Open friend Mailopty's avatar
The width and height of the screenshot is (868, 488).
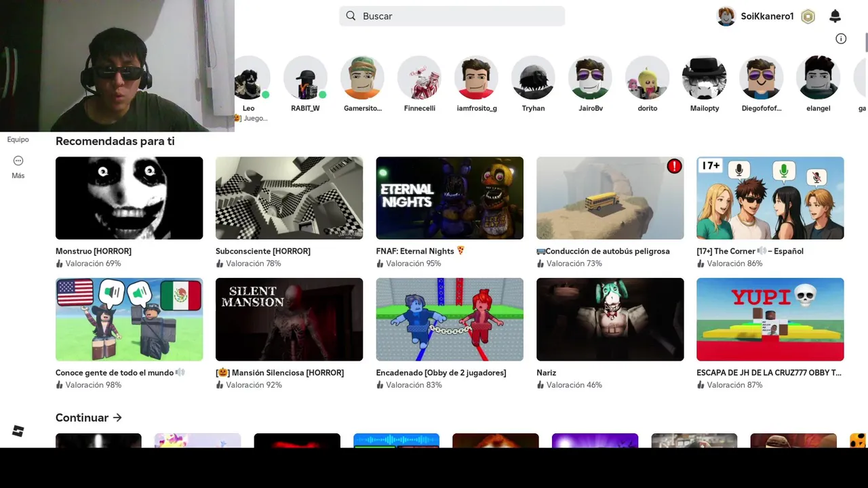click(x=704, y=77)
